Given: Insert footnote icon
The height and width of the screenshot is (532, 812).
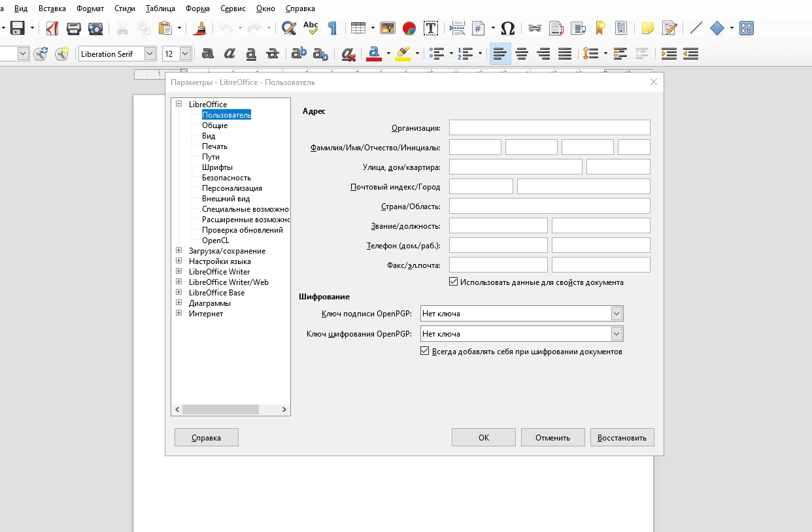Looking at the screenshot, I should (x=556, y=28).
